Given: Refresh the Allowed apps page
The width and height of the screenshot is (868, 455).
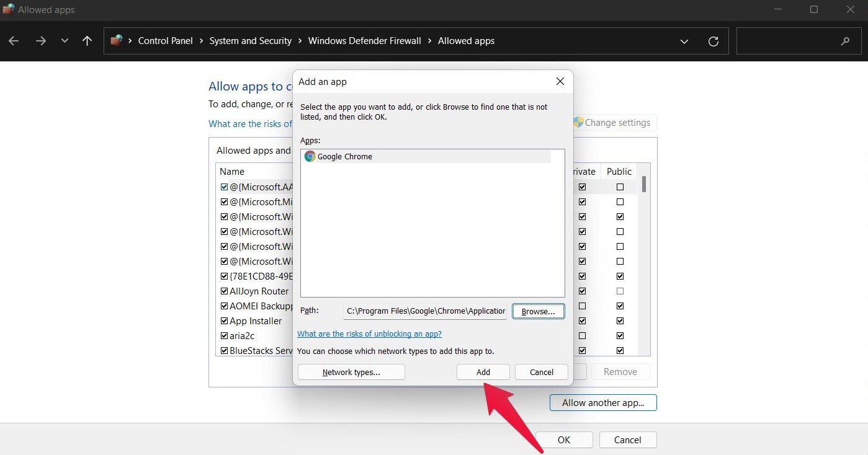Looking at the screenshot, I should click(714, 42).
